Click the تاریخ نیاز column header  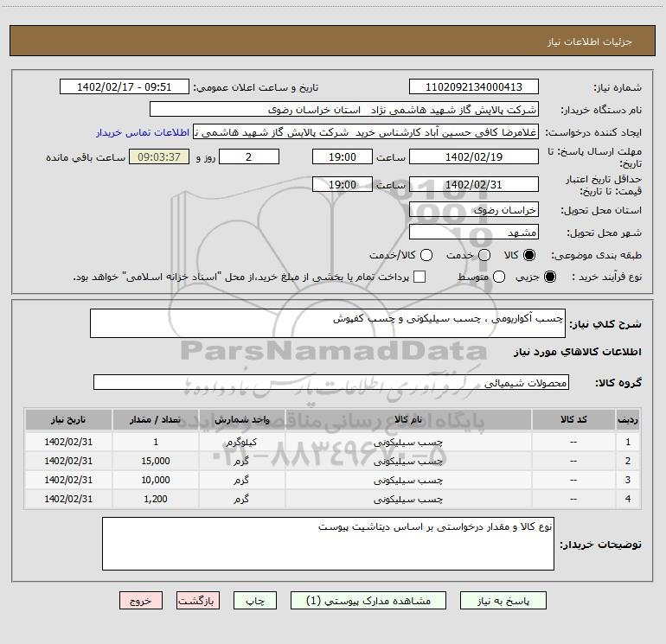click(x=69, y=419)
